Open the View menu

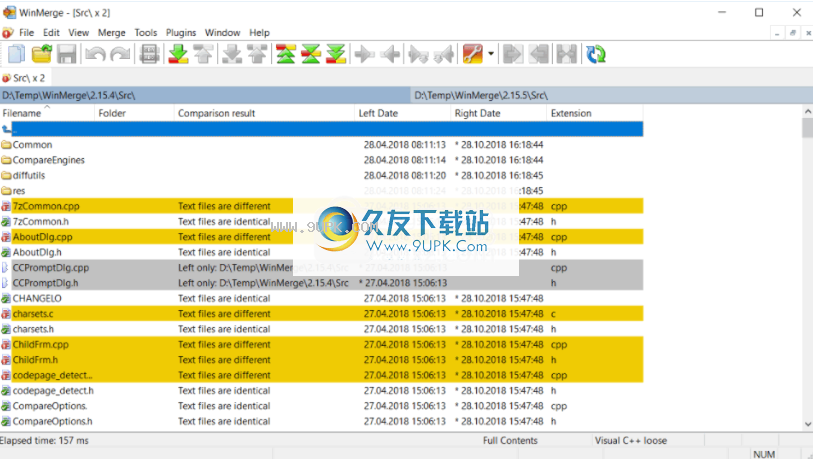click(x=78, y=33)
